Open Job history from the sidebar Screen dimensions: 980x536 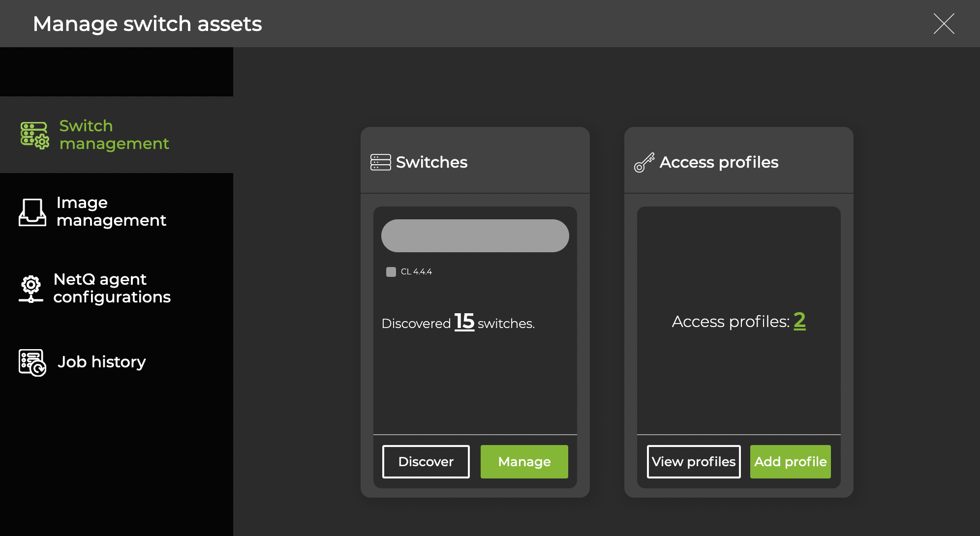point(101,361)
